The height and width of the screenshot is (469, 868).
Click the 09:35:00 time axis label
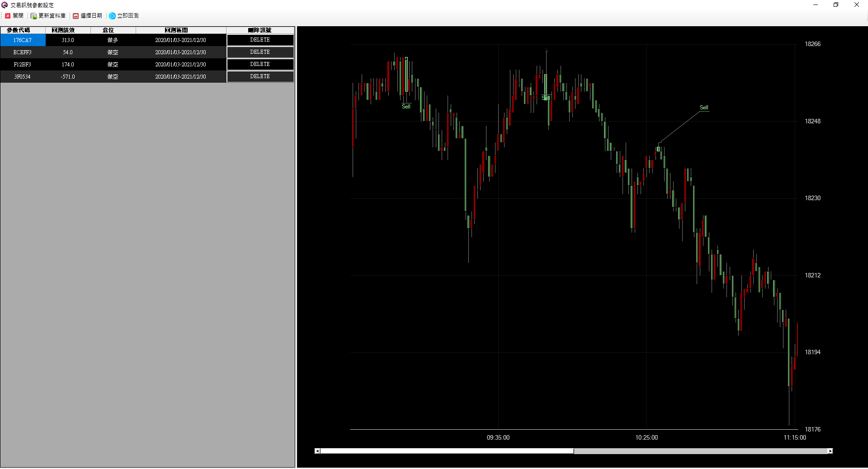pos(498,437)
